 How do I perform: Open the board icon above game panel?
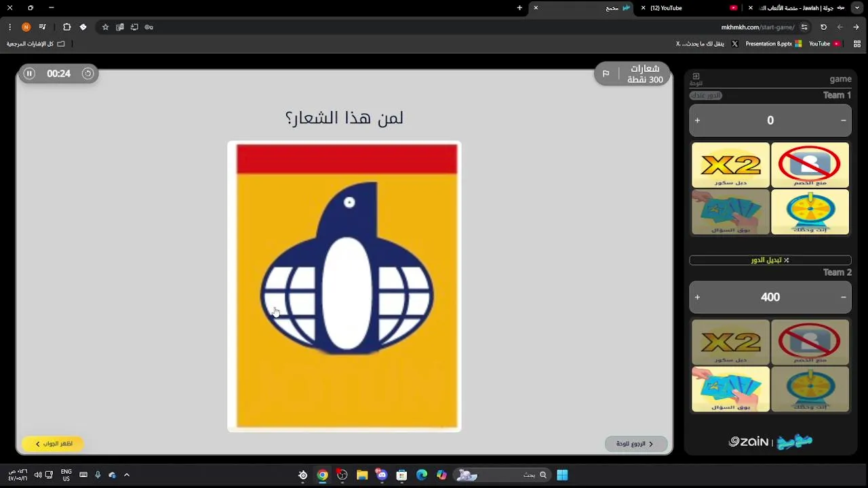pyautogui.click(x=696, y=79)
